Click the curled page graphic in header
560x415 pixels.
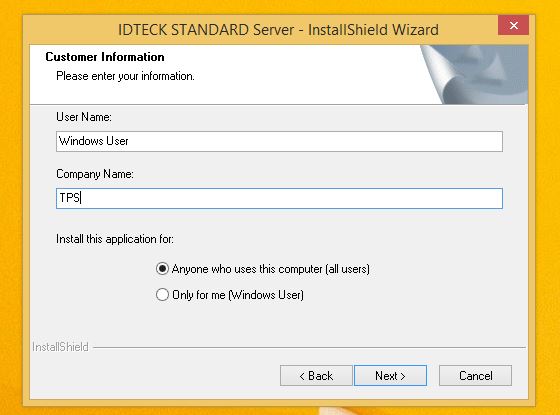[474, 75]
